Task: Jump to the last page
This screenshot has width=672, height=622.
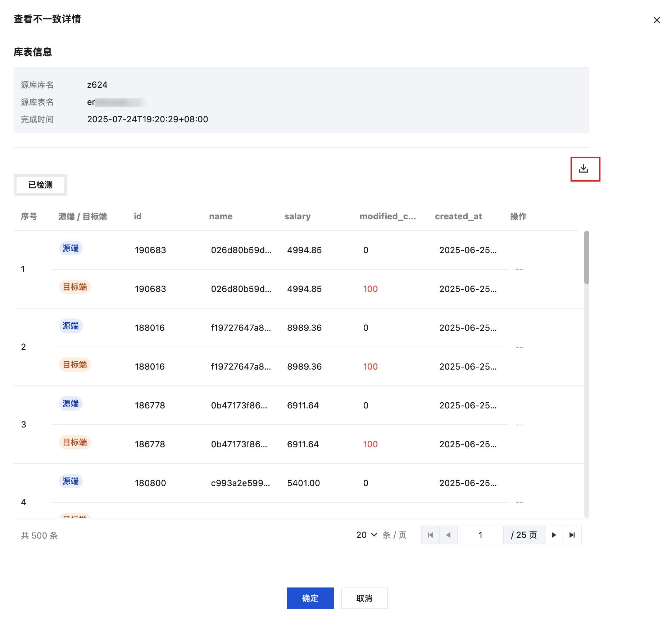Action: 572,535
